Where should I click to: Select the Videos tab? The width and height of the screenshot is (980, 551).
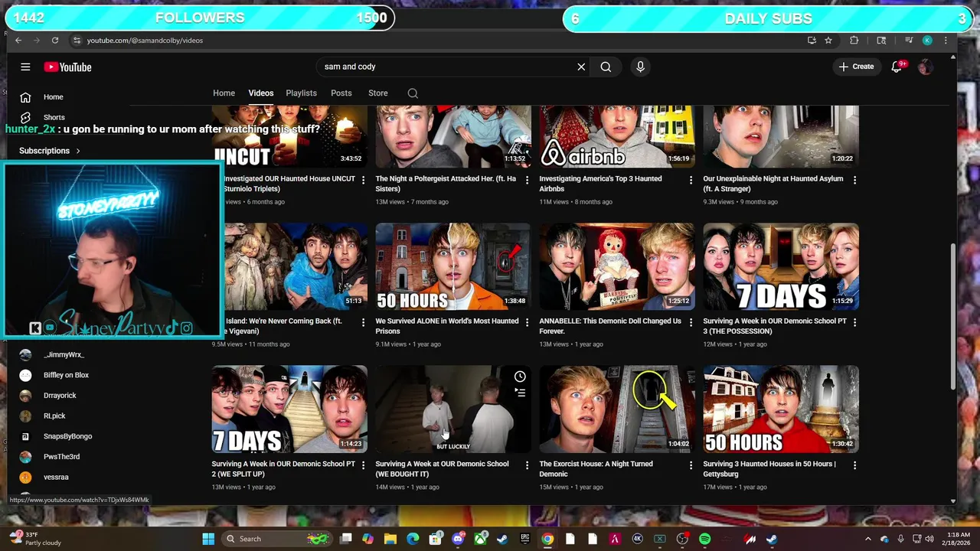(x=260, y=93)
